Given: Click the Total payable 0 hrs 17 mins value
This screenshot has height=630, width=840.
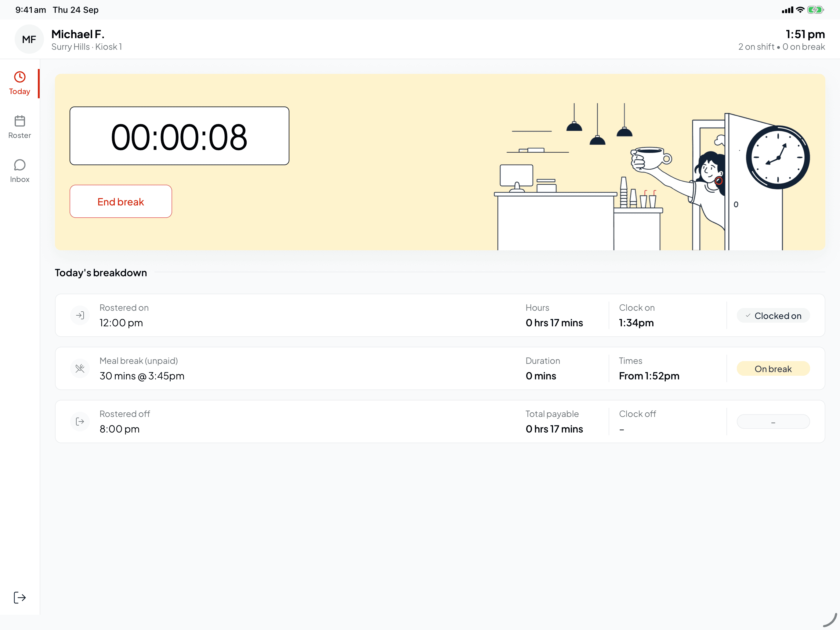Looking at the screenshot, I should click(554, 429).
